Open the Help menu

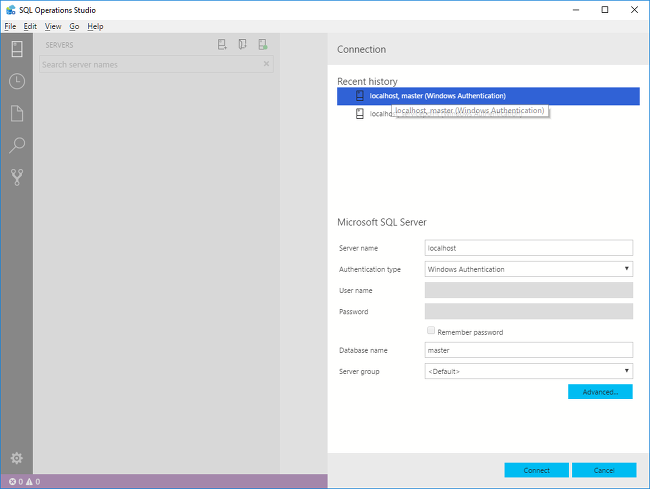(95, 27)
